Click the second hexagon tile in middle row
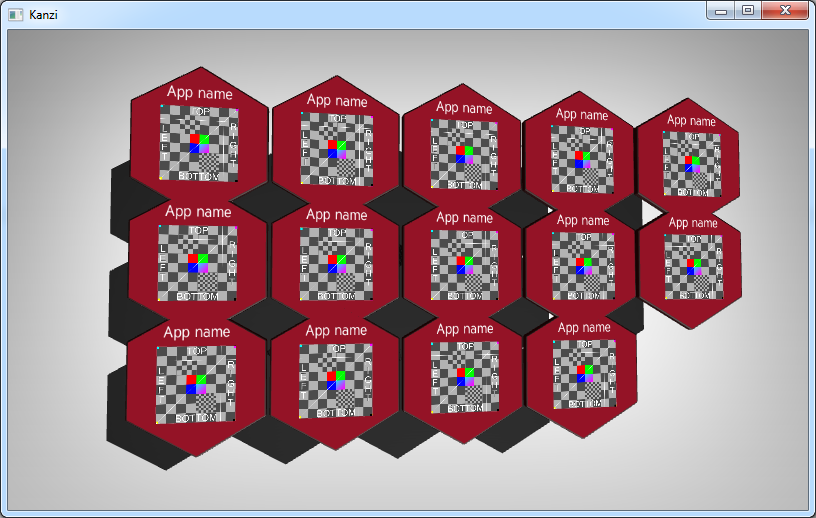Image resolution: width=816 pixels, height=518 pixels. pos(336,262)
